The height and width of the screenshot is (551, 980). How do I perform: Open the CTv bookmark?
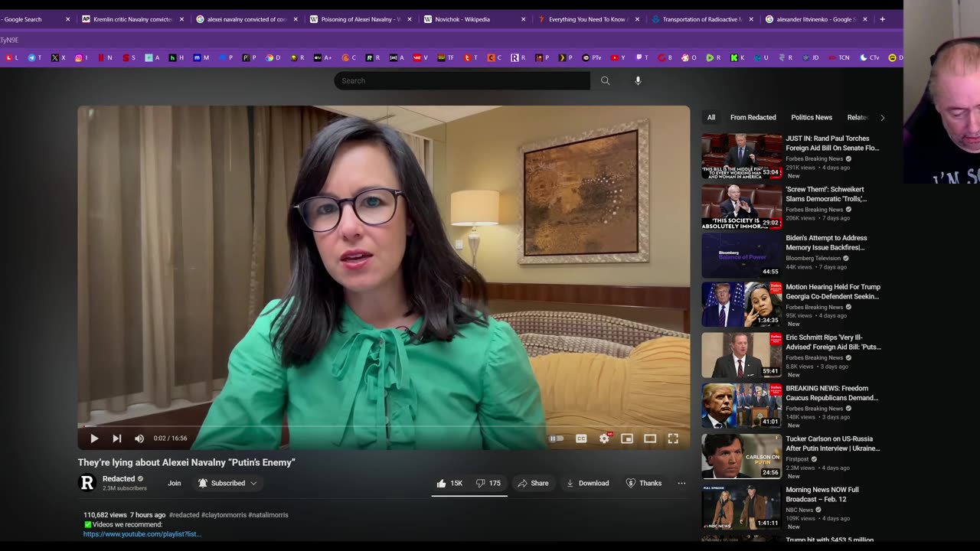870,57
